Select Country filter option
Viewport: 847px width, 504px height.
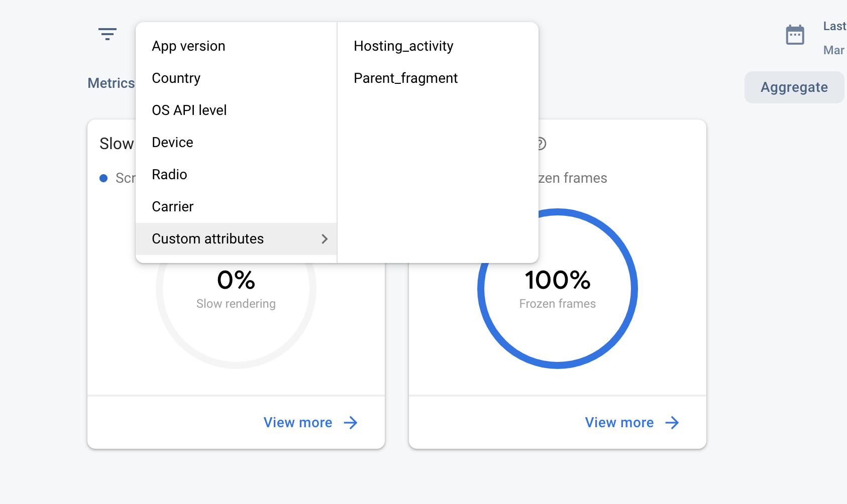point(176,78)
